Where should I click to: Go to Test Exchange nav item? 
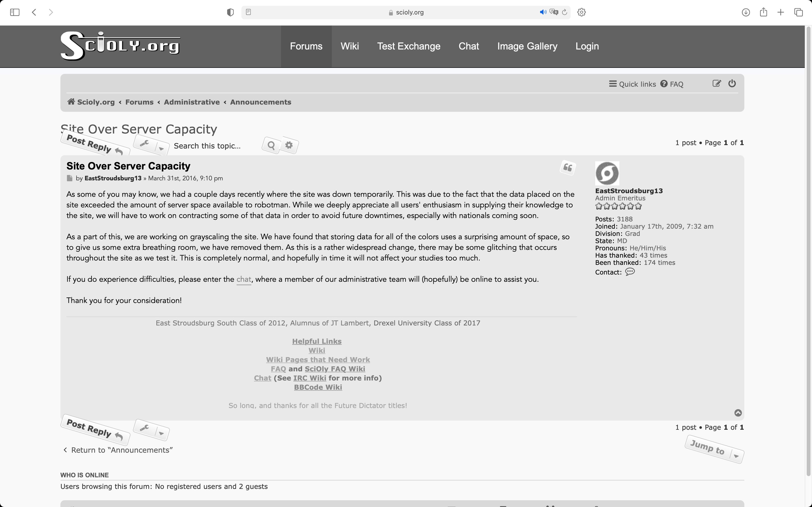click(408, 46)
